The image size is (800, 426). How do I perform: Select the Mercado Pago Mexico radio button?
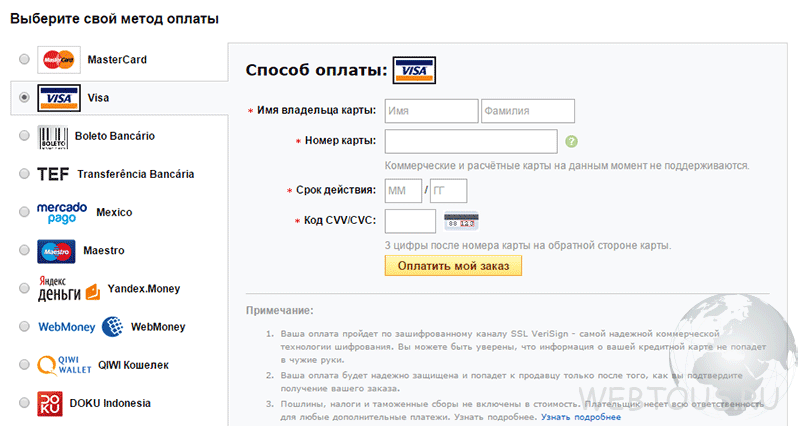(x=24, y=212)
